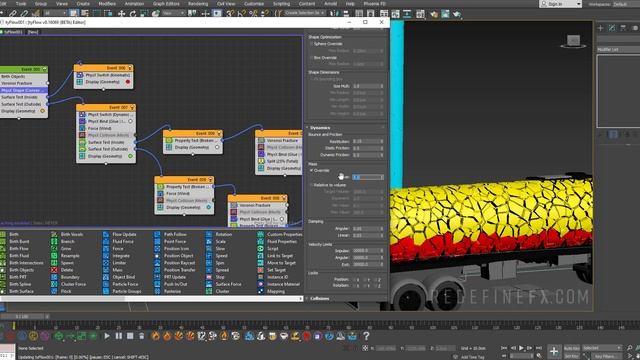This screenshot has height=360, width=640.
Task: Choose the Mapping operator
Action: (x=271, y=291)
